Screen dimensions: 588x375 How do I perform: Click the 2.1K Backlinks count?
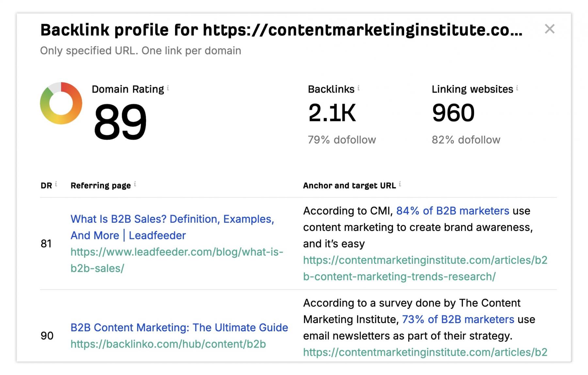[x=332, y=113]
